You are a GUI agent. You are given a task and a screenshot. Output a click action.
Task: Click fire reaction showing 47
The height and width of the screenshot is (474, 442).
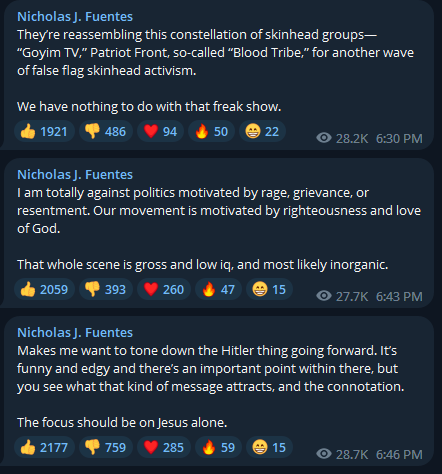(218, 290)
